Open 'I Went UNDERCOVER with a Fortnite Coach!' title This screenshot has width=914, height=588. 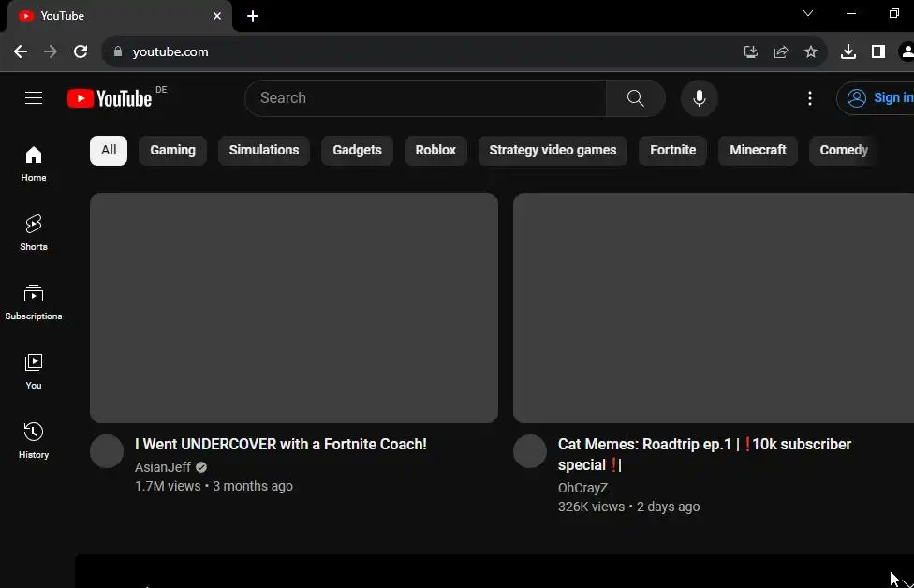[280, 444]
